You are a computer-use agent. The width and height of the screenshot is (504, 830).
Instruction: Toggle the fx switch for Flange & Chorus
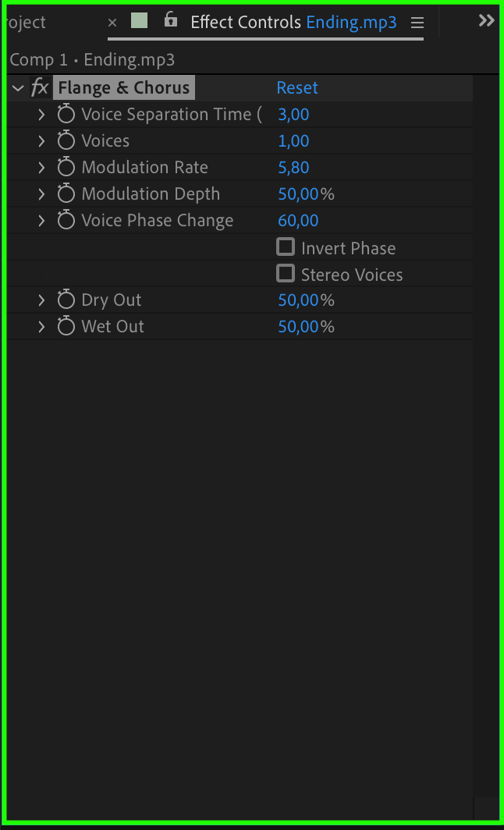[x=40, y=88]
